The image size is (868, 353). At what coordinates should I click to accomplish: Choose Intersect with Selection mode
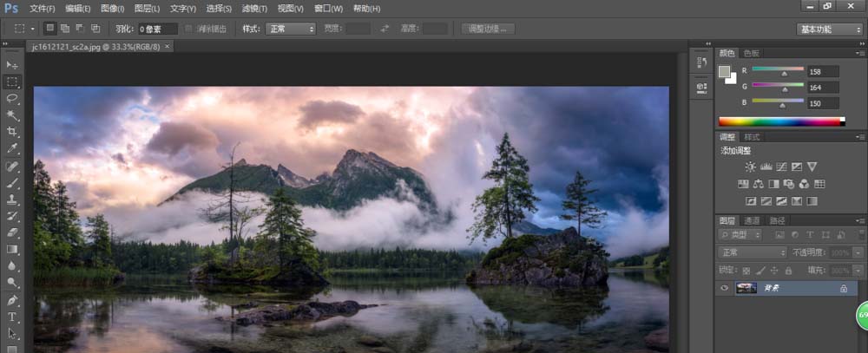tap(95, 29)
